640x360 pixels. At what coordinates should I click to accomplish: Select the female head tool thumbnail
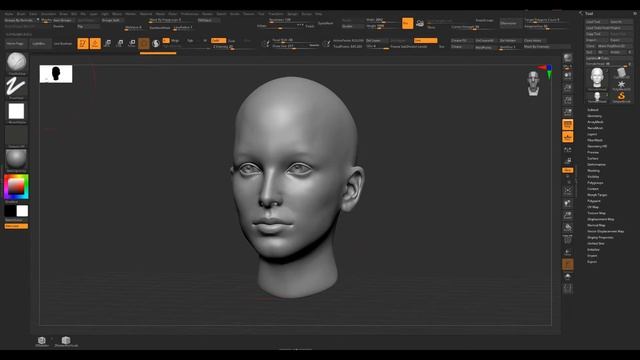597,78
